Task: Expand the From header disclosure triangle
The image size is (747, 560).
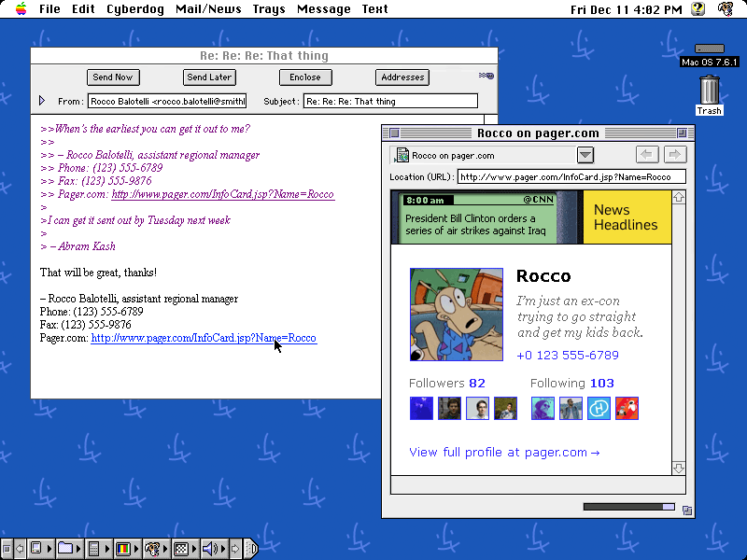Action: pyautogui.click(x=42, y=101)
